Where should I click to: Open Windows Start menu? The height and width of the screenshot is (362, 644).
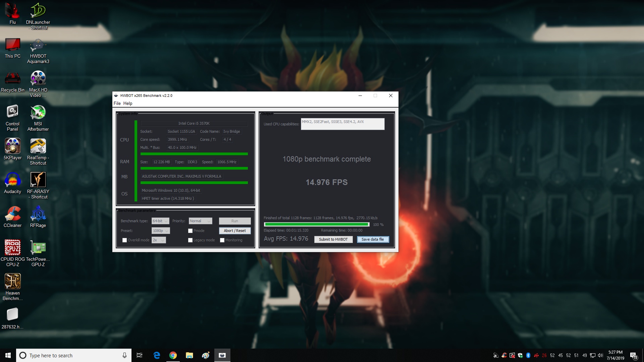[8, 355]
